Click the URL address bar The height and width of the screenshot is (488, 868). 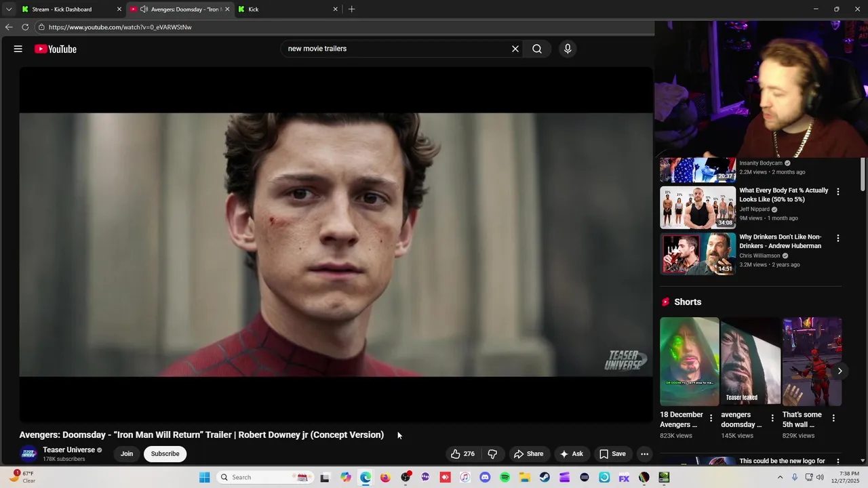(346, 27)
